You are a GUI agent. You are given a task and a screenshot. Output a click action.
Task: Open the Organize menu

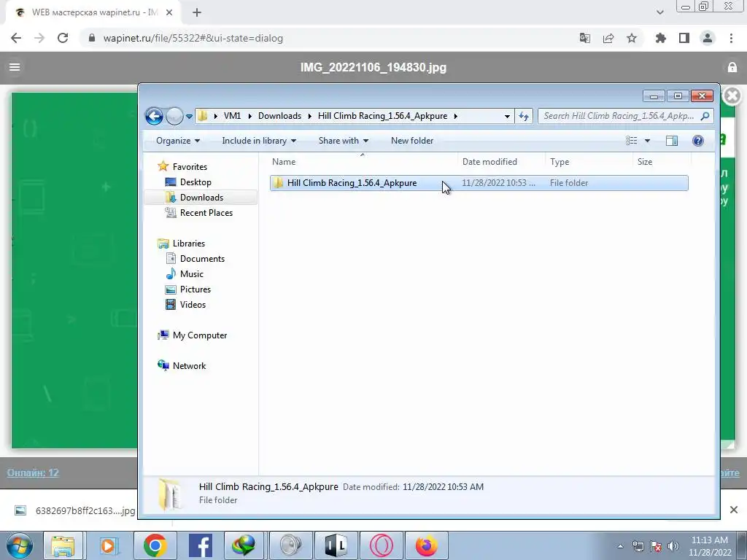click(178, 141)
